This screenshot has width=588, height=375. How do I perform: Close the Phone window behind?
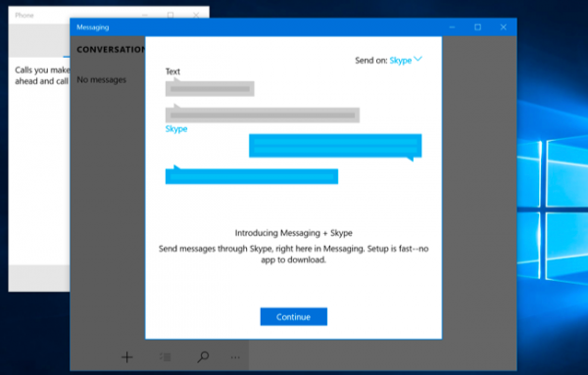pos(196,15)
